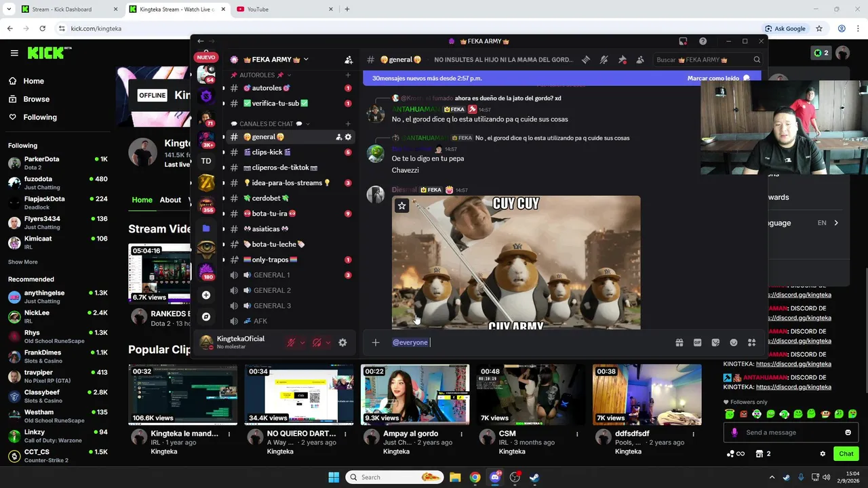Open Discord inbox icon in title bar
Image resolution: width=868 pixels, height=488 pixels.
coord(683,41)
